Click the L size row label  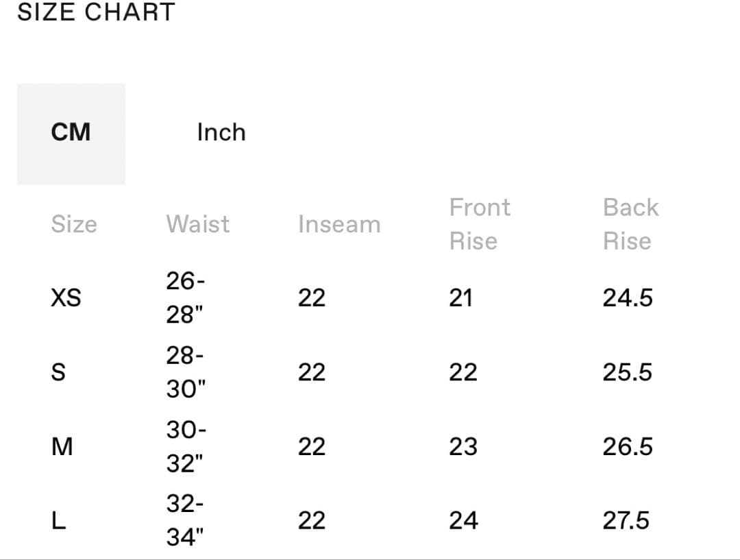click(59, 521)
